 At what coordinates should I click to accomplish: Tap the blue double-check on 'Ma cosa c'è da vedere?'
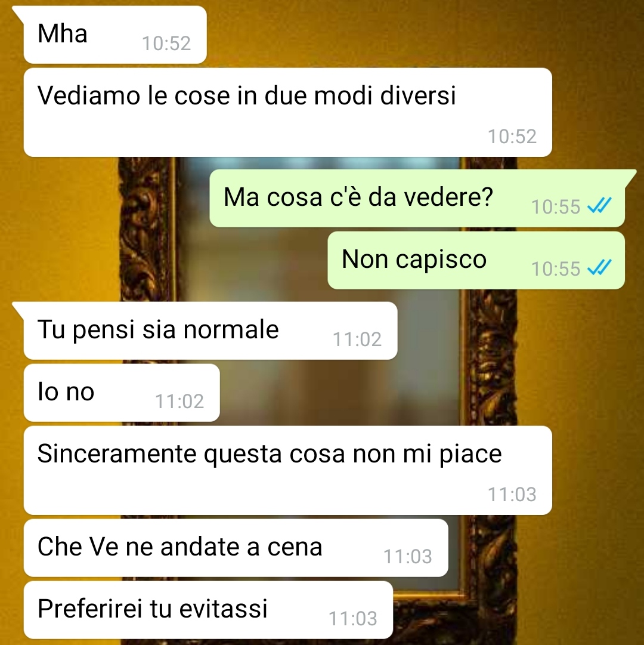point(599,206)
